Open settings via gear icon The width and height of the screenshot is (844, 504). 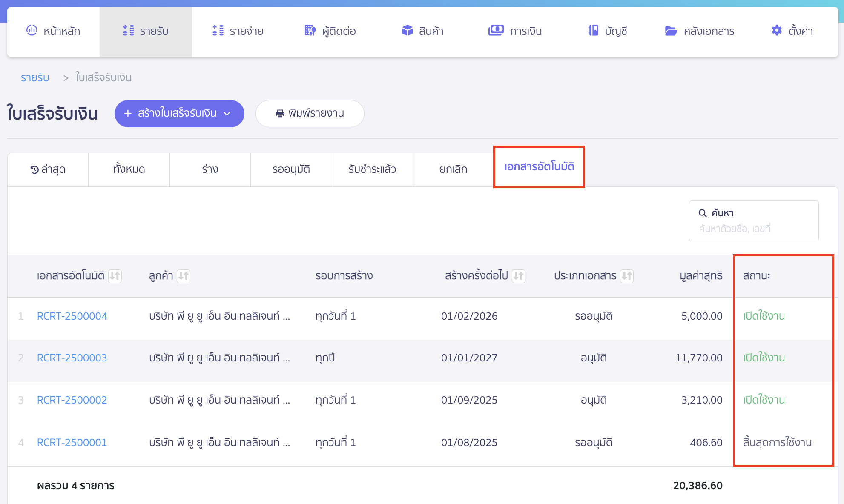tap(777, 31)
